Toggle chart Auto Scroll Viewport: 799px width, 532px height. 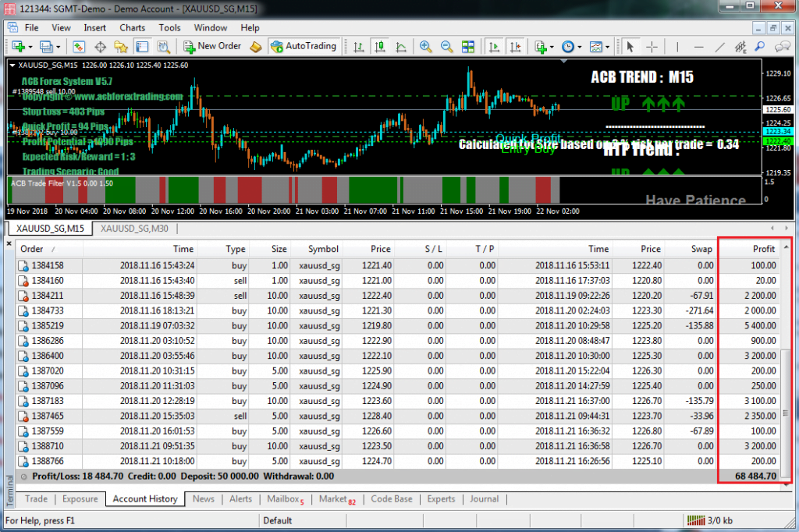494,47
